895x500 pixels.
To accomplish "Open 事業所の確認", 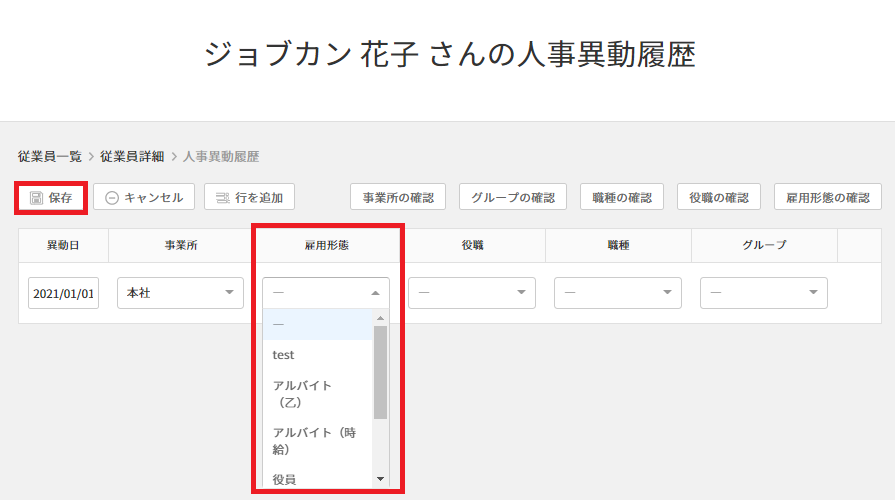I will tap(398, 197).
